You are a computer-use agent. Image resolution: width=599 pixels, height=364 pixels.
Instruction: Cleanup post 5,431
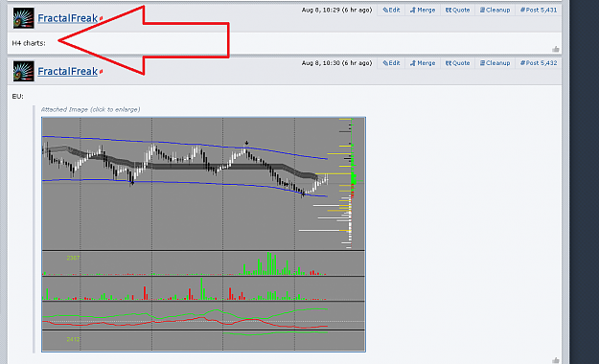pos(495,10)
